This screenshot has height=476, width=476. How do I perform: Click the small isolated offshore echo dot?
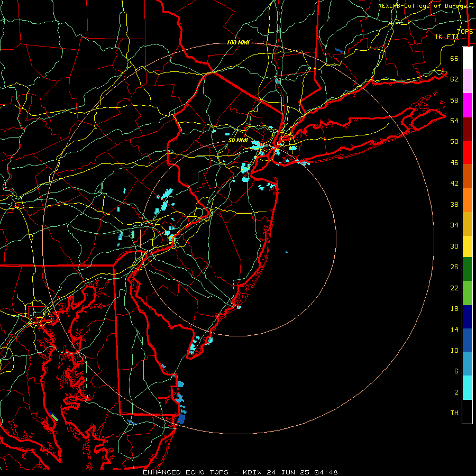click(x=287, y=252)
